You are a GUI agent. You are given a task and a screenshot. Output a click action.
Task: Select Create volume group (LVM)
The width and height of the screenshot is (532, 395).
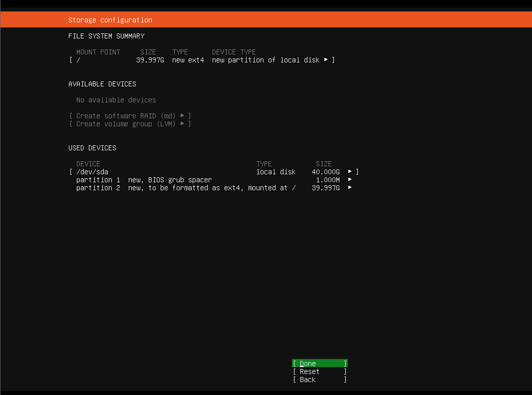130,124
